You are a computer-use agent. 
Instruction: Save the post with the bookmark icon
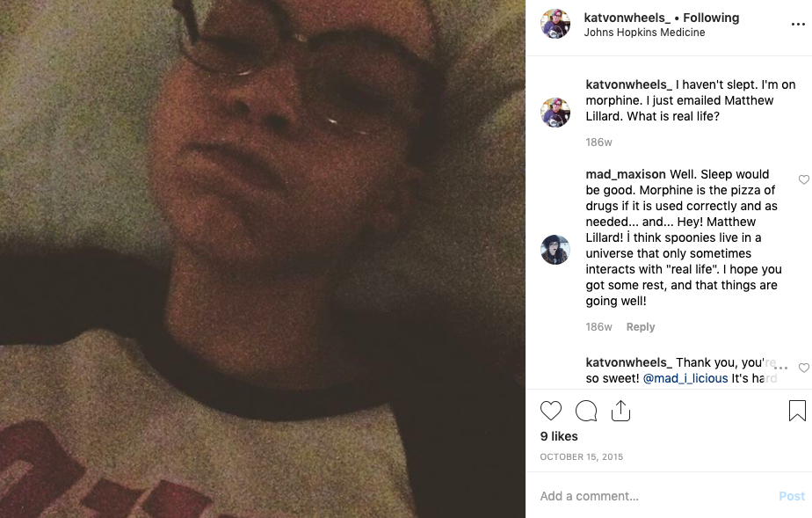(797, 411)
